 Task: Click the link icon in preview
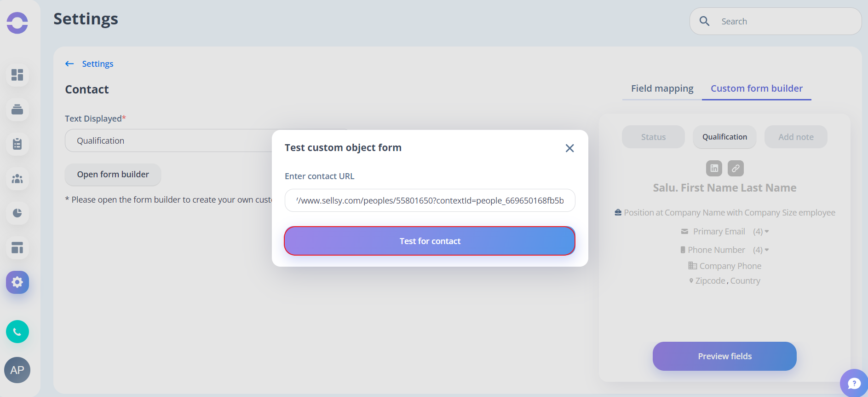[736, 168]
